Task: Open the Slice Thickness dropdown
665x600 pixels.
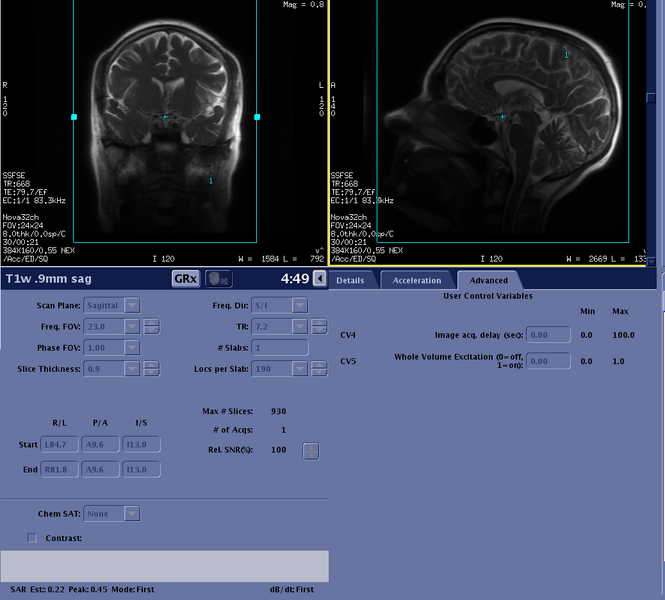Action: [132, 369]
